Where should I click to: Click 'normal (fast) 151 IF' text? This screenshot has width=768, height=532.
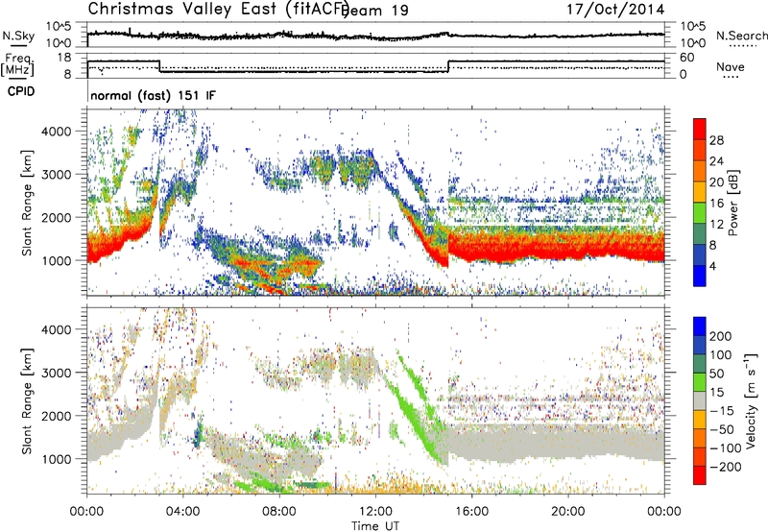pos(153,95)
